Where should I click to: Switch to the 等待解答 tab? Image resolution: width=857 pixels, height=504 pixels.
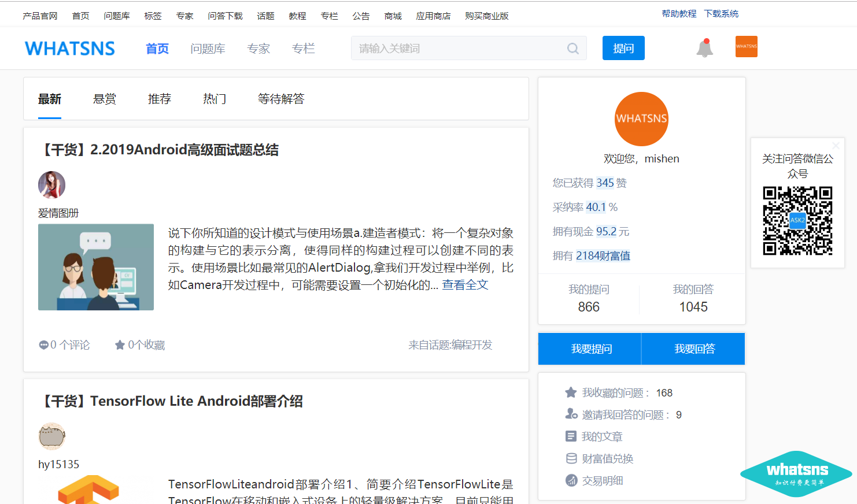[x=281, y=99]
